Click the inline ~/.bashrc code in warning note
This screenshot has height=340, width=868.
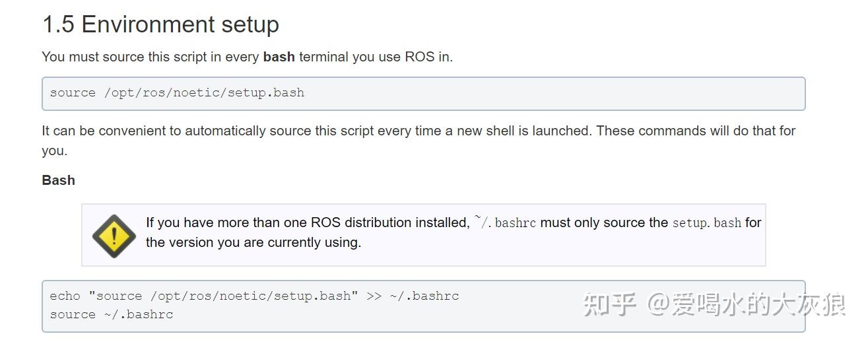point(505,222)
